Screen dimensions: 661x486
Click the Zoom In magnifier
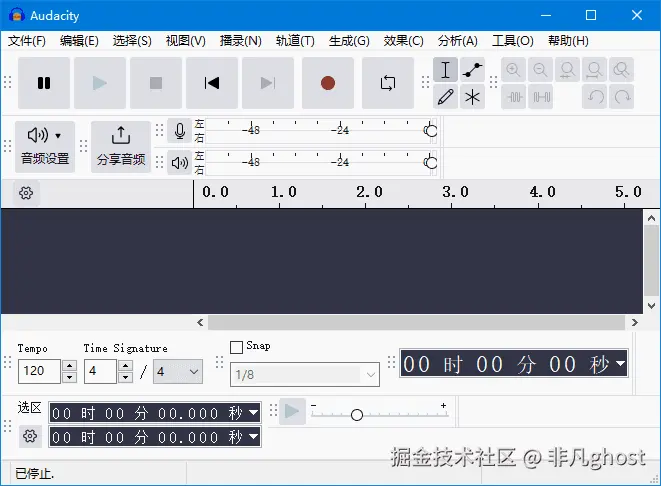click(513, 70)
